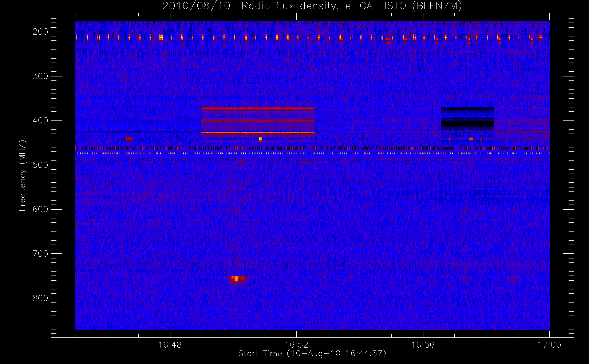Click the small red spot near 440 MHz at 16:46
The height and width of the screenshot is (364, 589).
128,138
